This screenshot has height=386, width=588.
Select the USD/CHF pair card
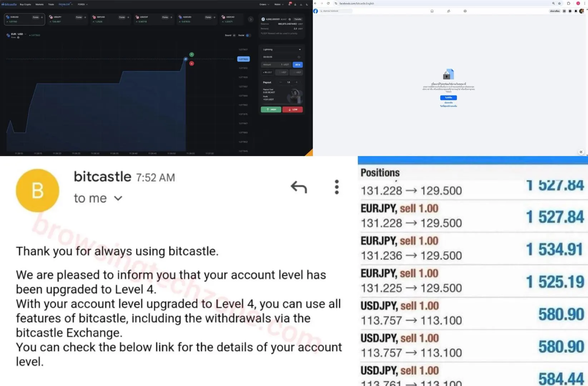(x=154, y=19)
